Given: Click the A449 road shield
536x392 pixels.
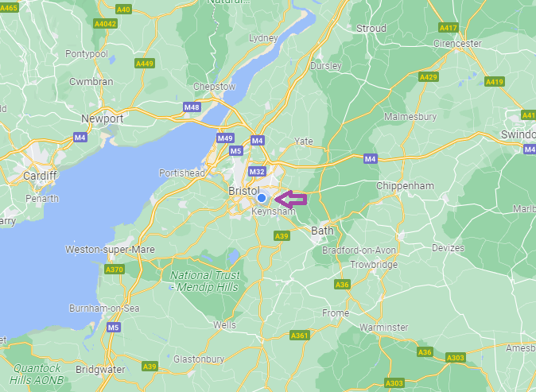Looking at the screenshot, I should tap(145, 64).
